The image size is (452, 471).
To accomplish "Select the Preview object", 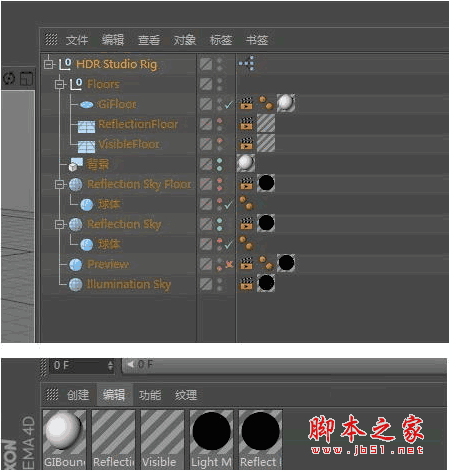I will [x=108, y=264].
